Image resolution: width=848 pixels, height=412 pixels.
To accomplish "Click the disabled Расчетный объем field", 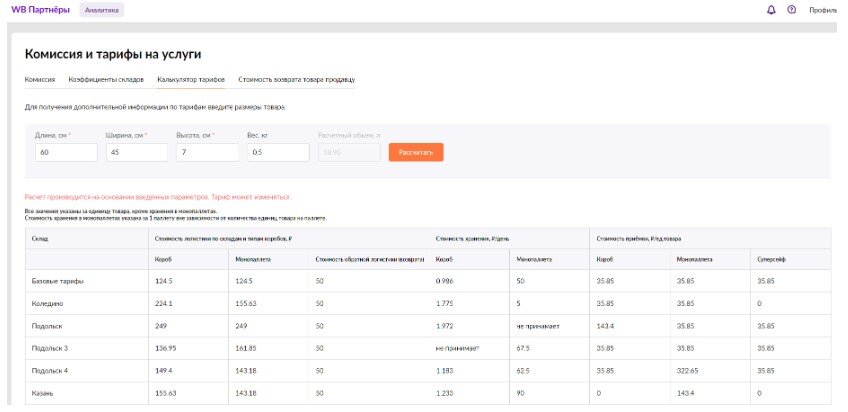I will (x=349, y=152).
